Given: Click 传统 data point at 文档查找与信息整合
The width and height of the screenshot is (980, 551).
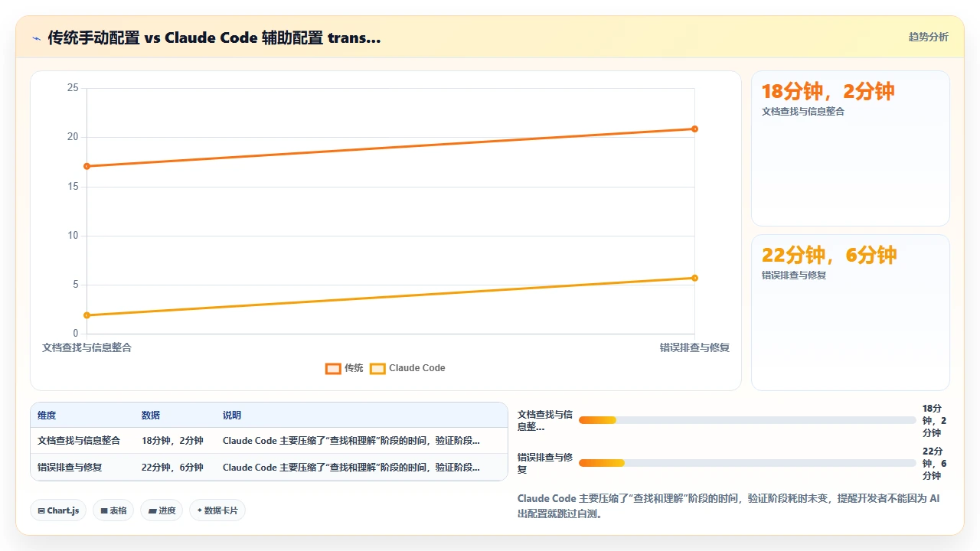Looking at the screenshot, I should point(87,166).
